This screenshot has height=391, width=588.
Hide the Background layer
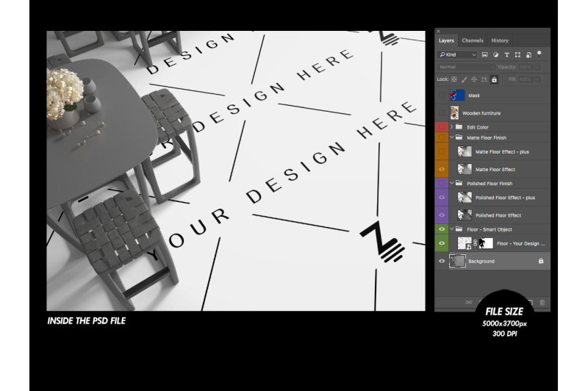pyautogui.click(x=442, y=261)
